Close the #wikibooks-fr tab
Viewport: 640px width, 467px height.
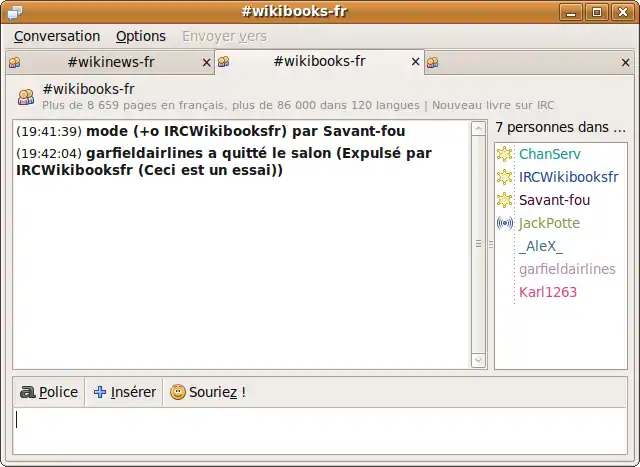point(416,62)
